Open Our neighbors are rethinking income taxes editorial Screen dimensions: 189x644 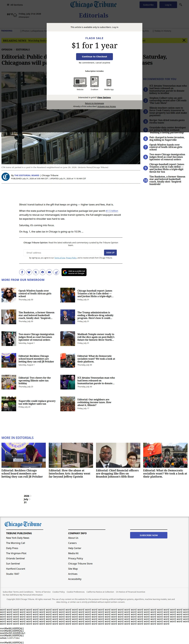[x=94, y=402]
